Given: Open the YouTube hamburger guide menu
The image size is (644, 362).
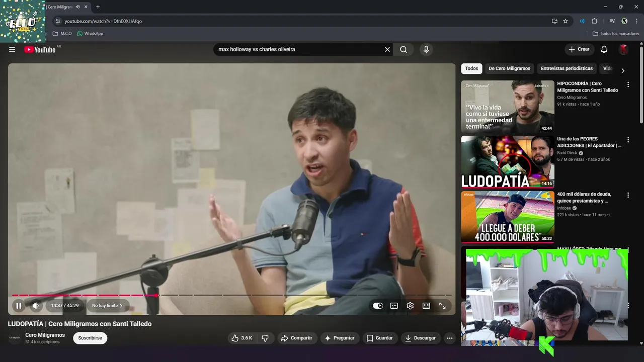Looking at the screenshot, I should [x=12, y=49].
